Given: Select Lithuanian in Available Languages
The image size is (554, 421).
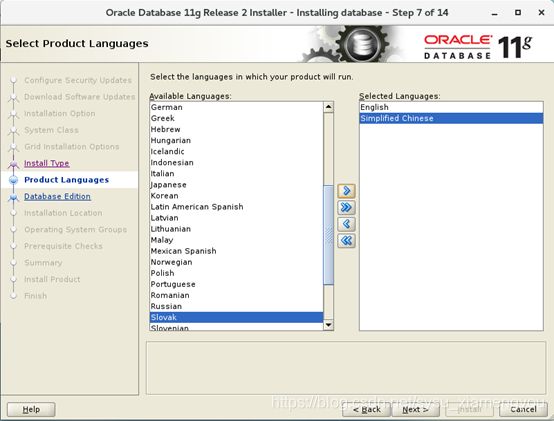Looking at the screenshot, I should pos(236,229).
